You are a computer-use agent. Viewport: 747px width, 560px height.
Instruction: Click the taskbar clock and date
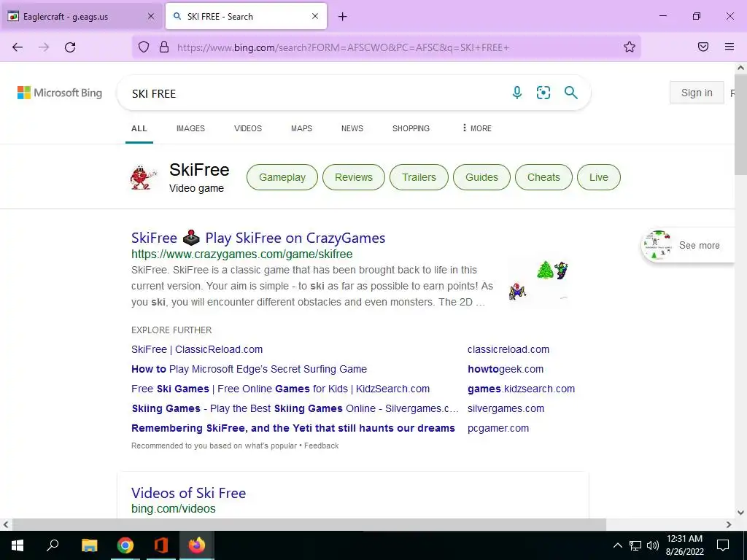tap(684, 545)
